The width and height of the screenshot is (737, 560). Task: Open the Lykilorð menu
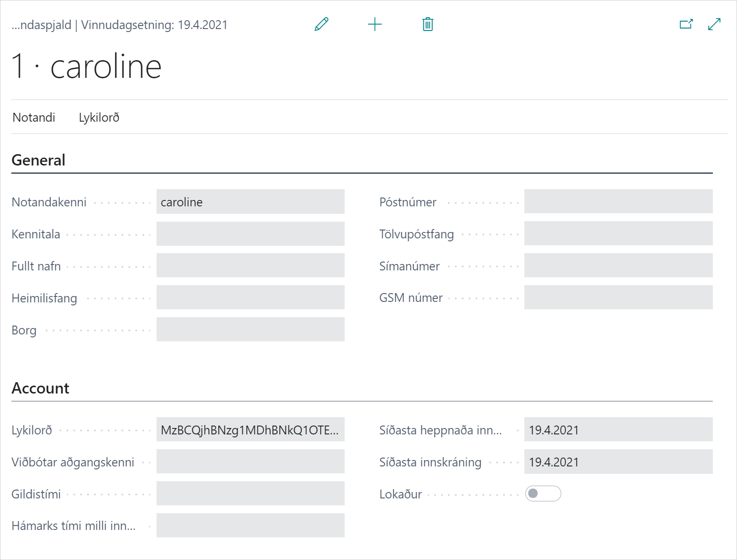[99, 117]
